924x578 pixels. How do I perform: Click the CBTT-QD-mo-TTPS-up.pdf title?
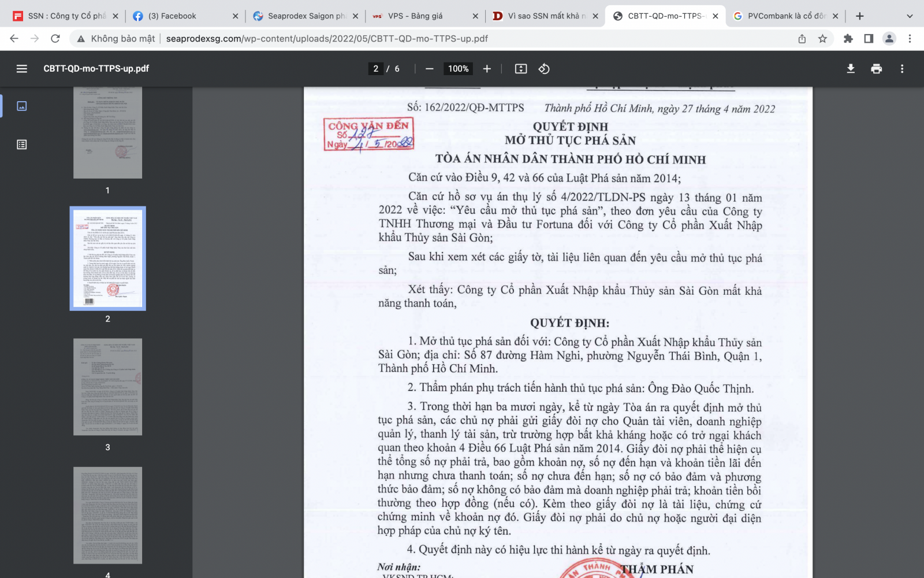click(96, 69)
